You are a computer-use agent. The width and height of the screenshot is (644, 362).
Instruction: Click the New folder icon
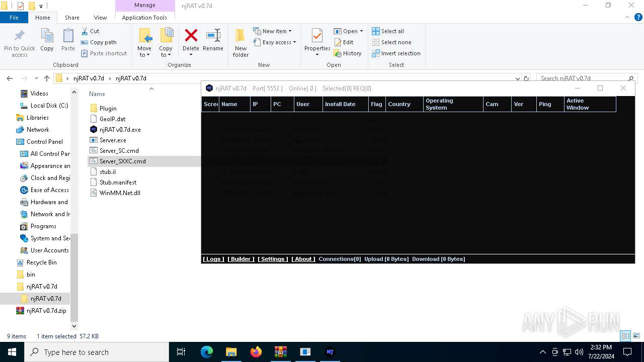[240, 35]
